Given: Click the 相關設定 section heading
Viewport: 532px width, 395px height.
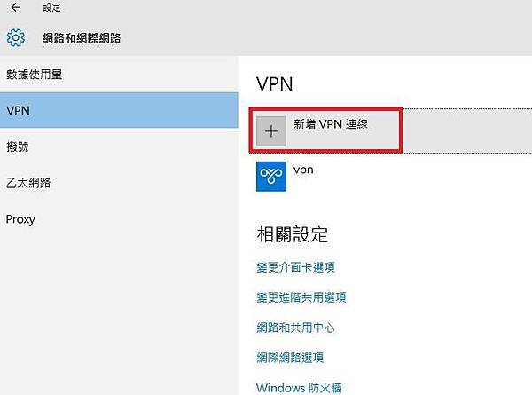Looking at the screenshot, I should click(292, 234).
